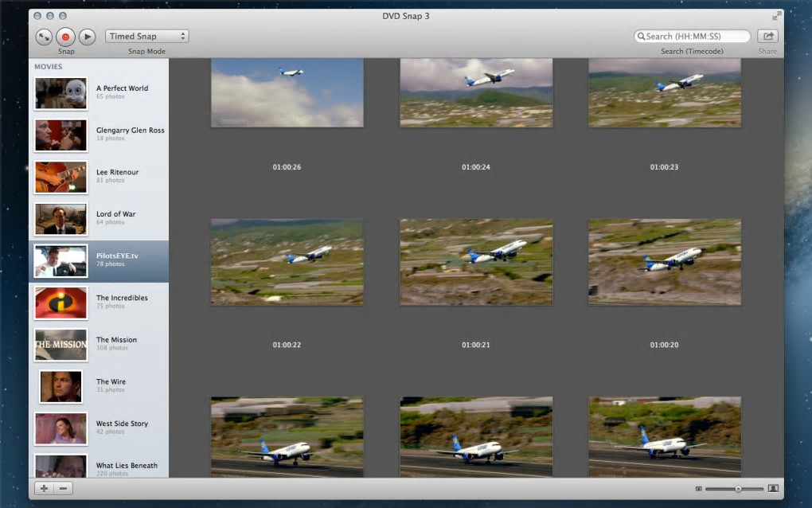The height and width of the screenshot is (508, 812).
Task: Click the small thumbnail size icon
Action: [699, 488]
